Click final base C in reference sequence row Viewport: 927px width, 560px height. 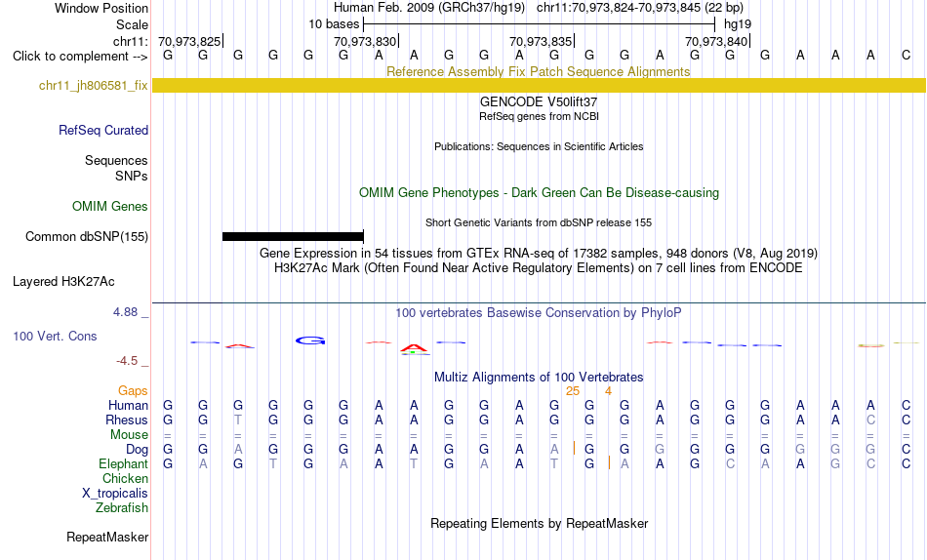pos(906,56)
